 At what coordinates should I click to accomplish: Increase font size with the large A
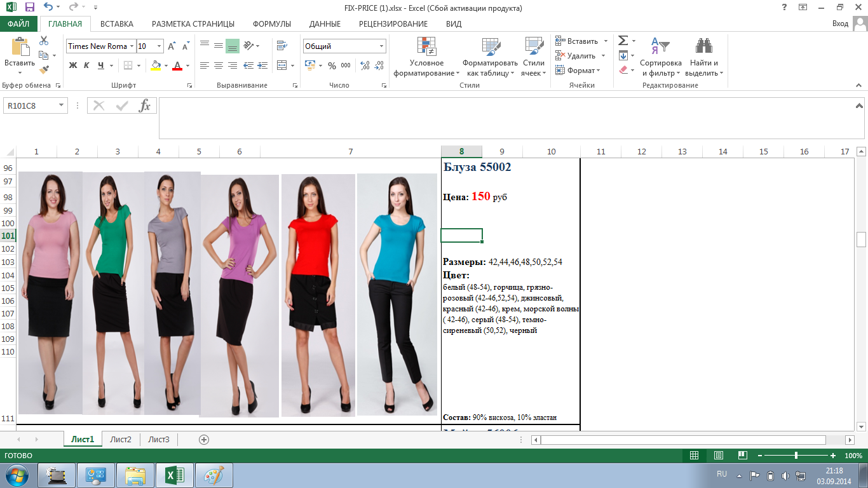click(172, 46)
